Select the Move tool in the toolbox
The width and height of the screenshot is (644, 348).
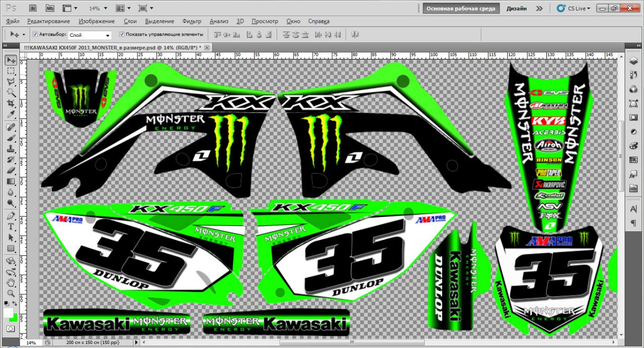pos(11,60)
